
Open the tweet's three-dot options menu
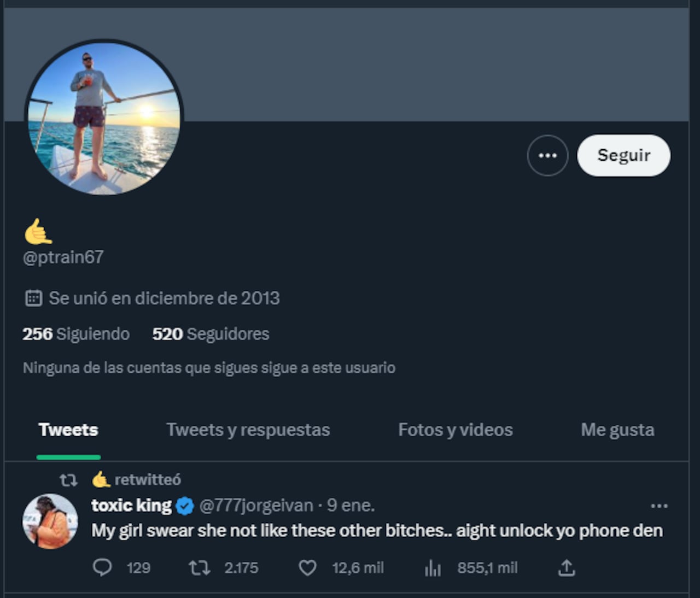[x=659, y=506]
